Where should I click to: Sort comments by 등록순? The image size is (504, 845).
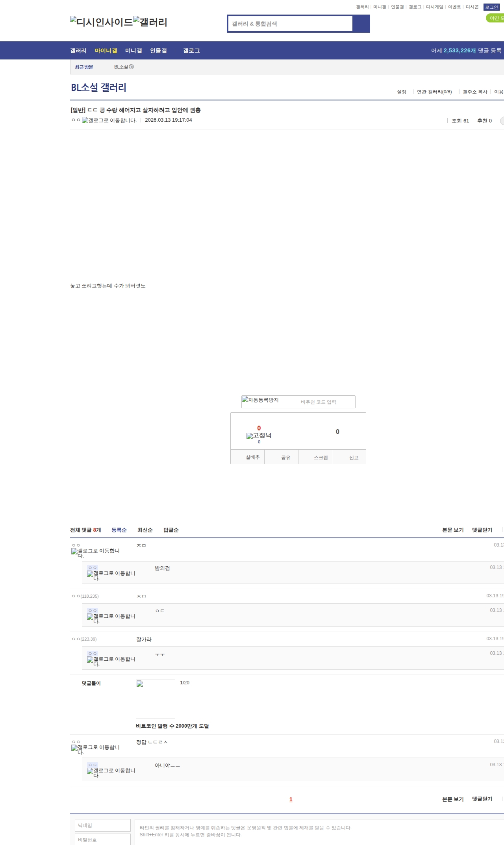(x=119, y=530)
